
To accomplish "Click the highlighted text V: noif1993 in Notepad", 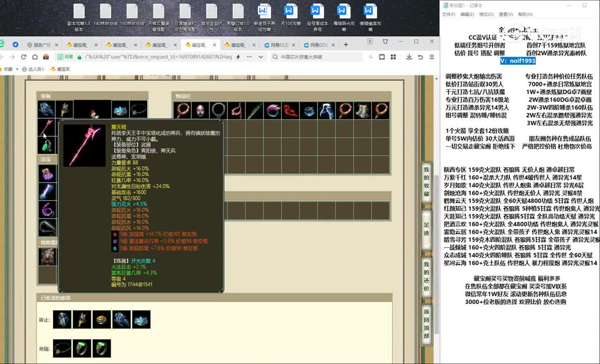I will [518, 61].
